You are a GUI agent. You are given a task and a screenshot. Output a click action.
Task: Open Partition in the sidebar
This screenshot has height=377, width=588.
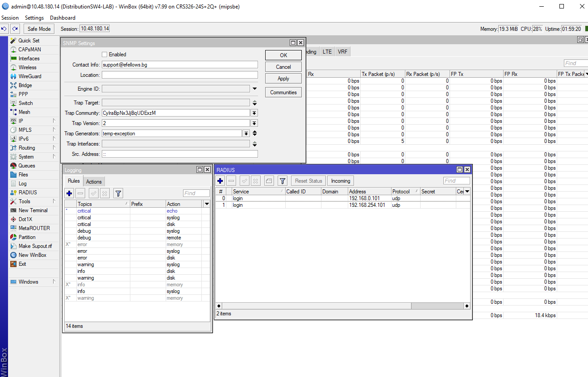(27, 237)
